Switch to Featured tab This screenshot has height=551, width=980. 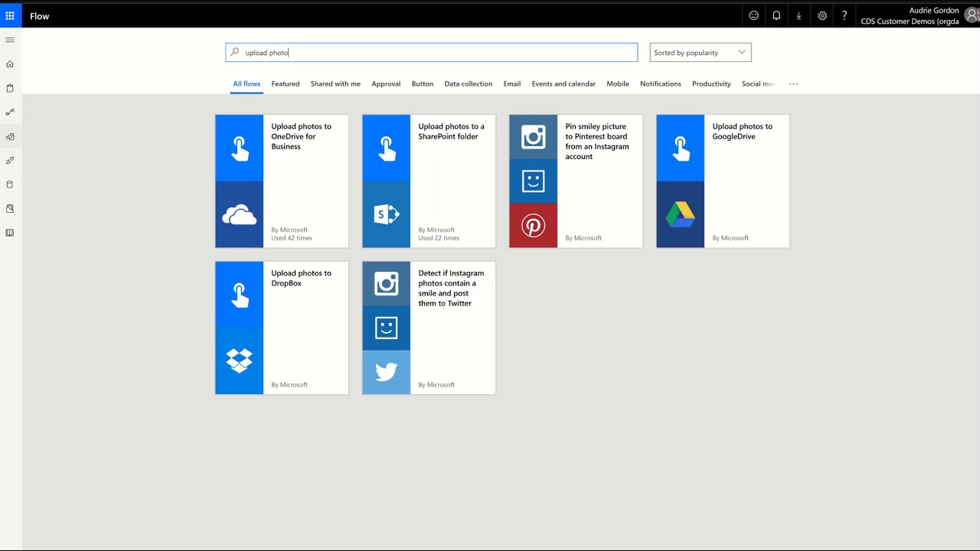pos(286,84)
